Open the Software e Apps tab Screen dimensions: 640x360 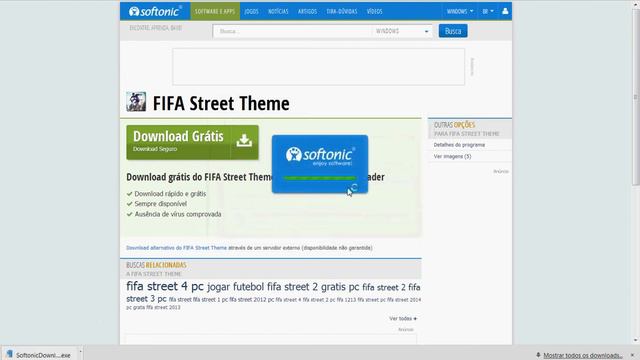point(215,11)
